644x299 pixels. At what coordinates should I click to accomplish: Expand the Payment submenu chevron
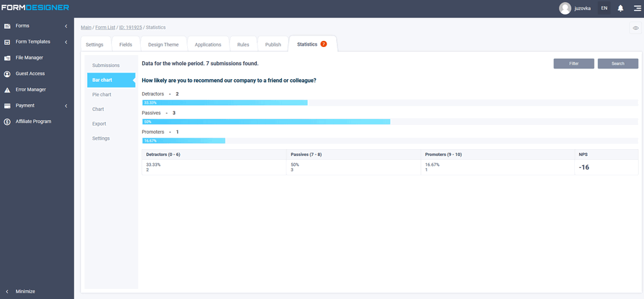pyautogui.click(x=66, y=105)
